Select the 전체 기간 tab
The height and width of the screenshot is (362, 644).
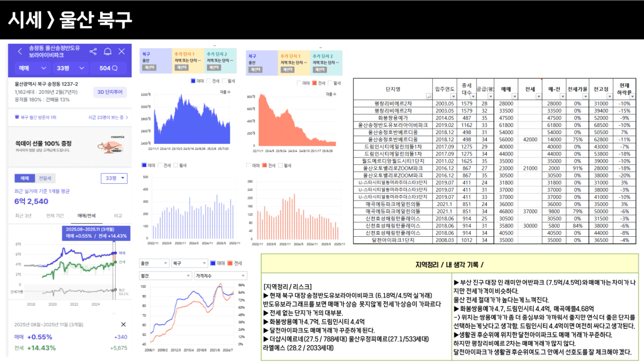click(55, 216)
